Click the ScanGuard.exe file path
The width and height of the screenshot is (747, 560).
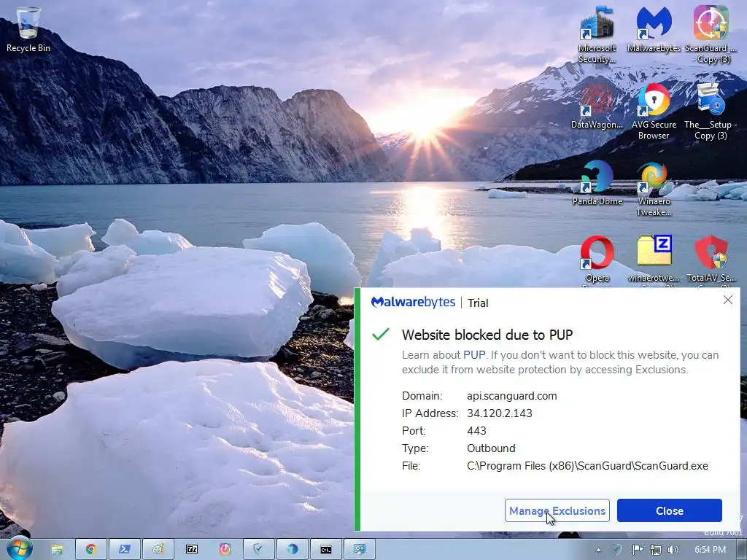(x=587, y=466)
